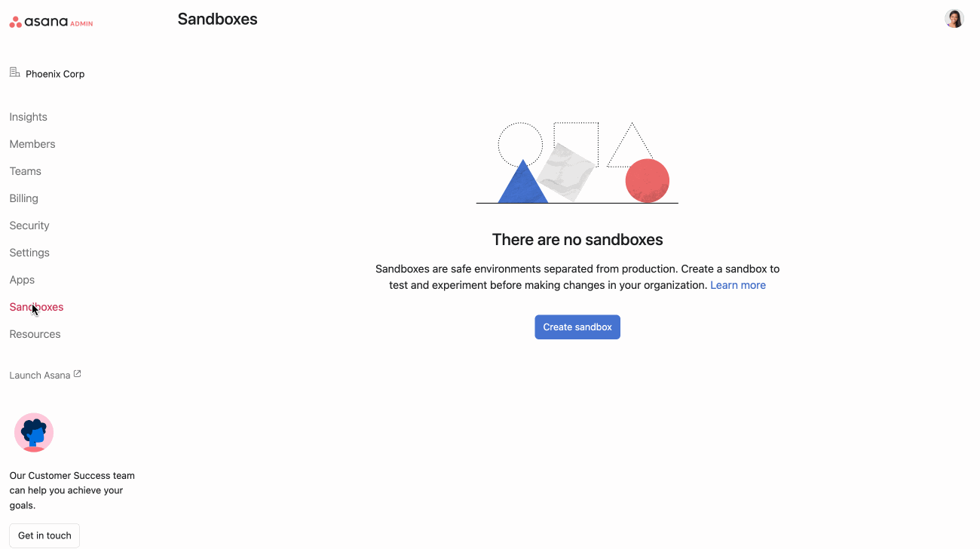Open the Teams admin section
This screenshot has height=549, width=980.
click(x=25, y=171)
